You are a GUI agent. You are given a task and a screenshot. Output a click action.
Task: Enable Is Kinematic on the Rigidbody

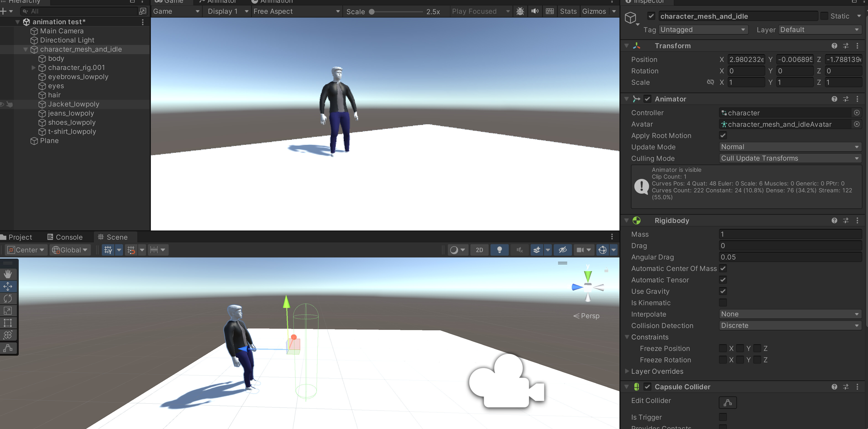[723, 302]
